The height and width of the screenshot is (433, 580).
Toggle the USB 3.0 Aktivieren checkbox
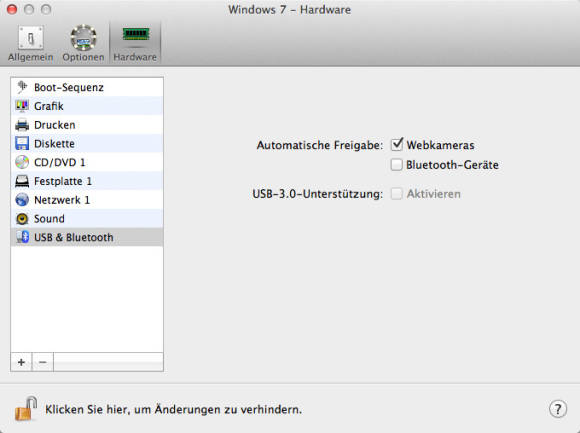397,193
